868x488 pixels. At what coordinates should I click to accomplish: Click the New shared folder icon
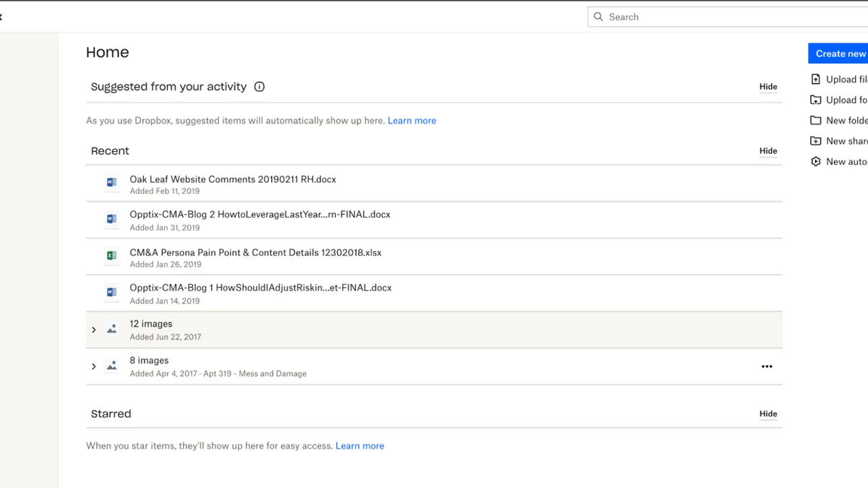816,141
